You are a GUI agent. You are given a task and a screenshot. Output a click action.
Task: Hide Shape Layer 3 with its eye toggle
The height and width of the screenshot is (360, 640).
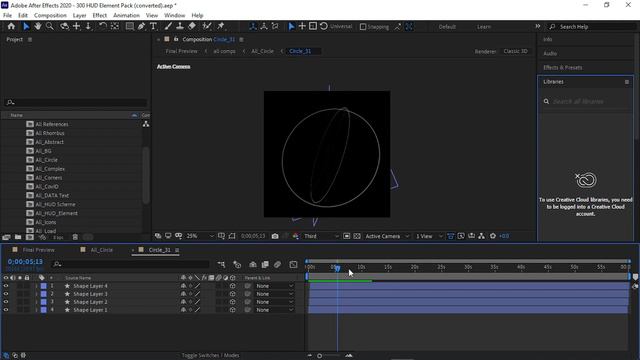(x=6, y=294)
